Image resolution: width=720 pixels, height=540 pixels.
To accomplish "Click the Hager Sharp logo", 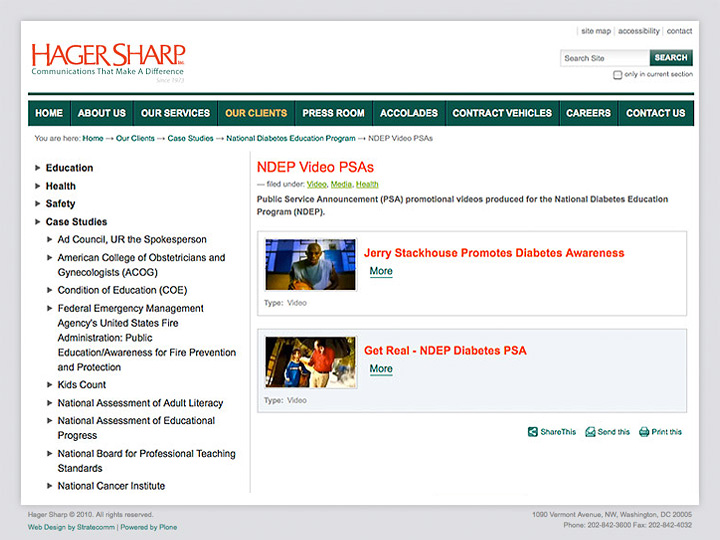I will pyautogui.click(x=108, y=59).
